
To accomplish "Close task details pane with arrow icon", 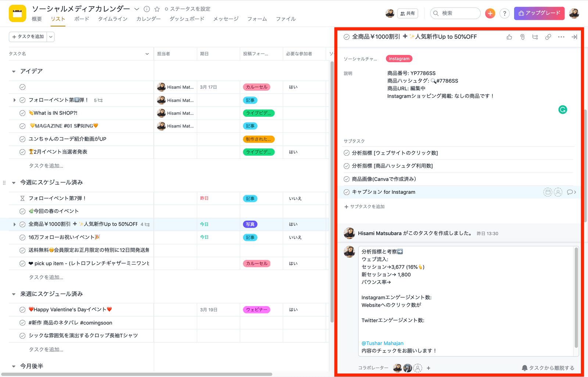I will click(574, 37).
